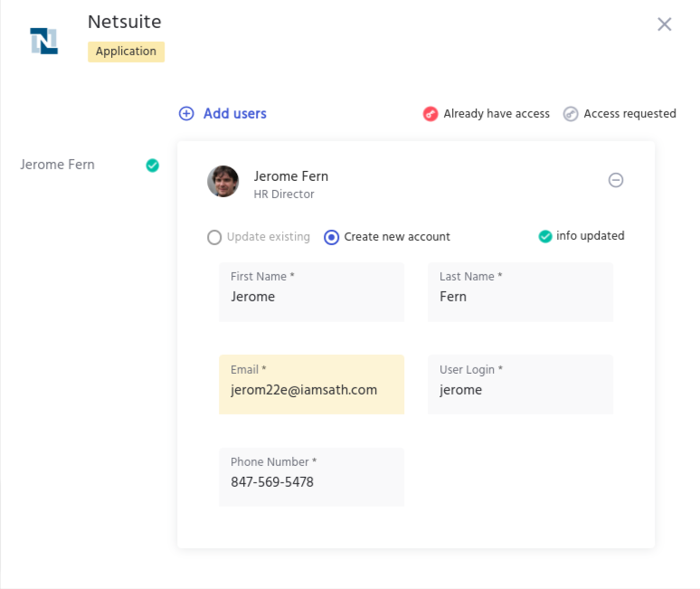Click the plus icon beside Add users
The height and width of the screenshot is (589, 700).
coord(186,113)
